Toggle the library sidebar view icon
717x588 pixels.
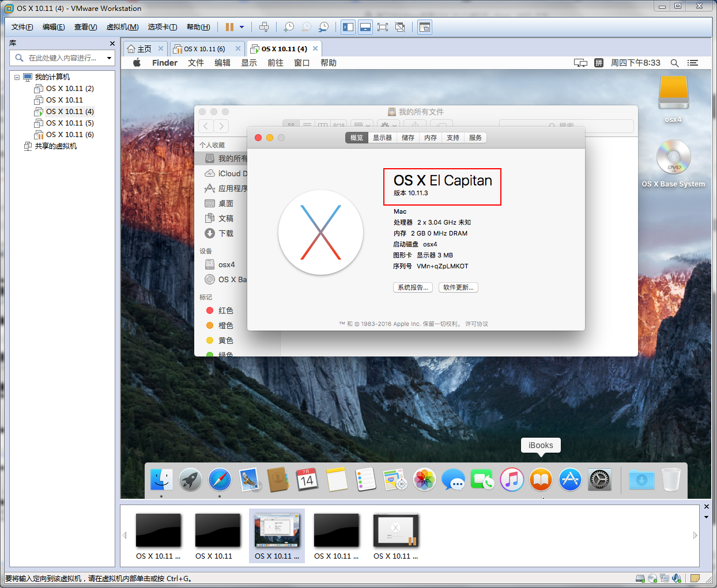348,27
